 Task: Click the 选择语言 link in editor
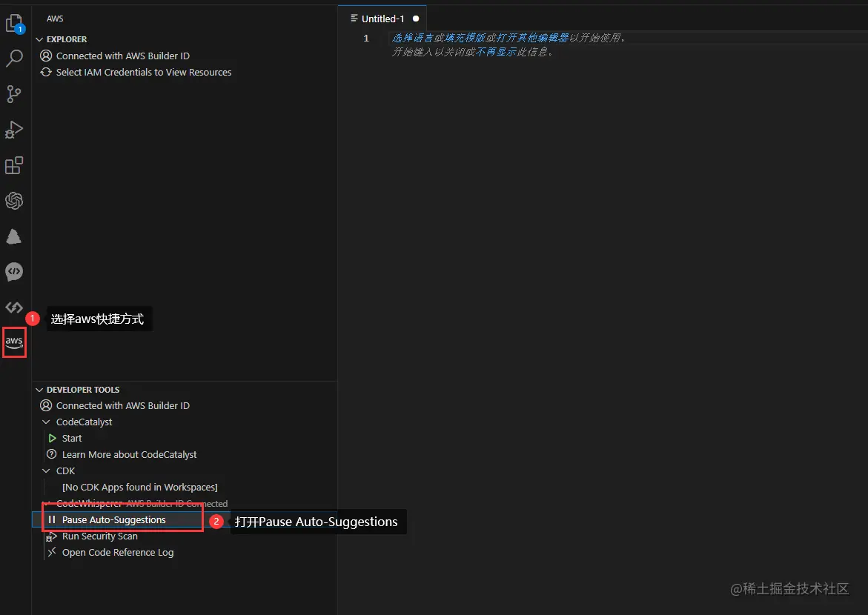(x=413, y=38)
